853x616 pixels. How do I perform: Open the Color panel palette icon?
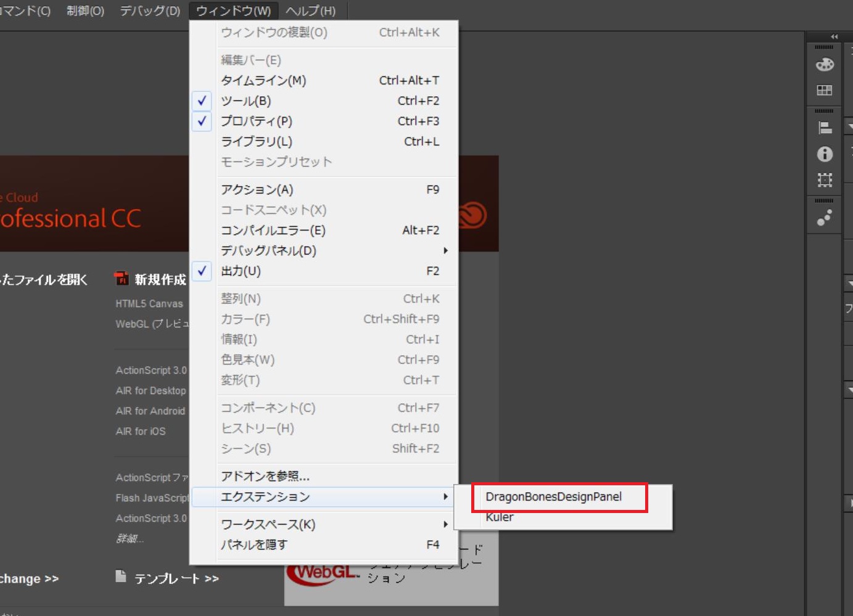pos(825,64)
